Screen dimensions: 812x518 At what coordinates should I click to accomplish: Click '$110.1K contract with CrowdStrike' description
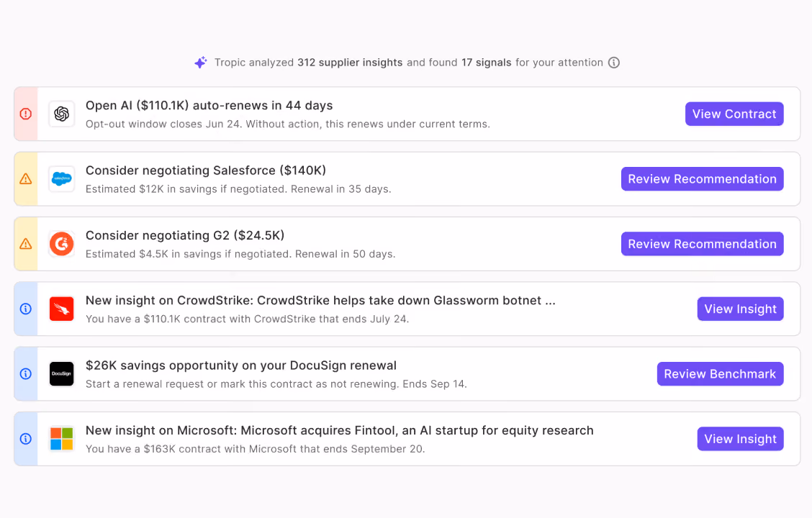click(x=247, y=319)
